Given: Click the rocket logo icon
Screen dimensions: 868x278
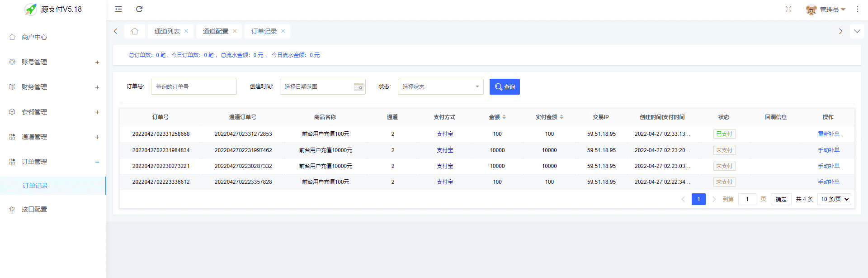Looking at the screenshot, I should 31,9.
